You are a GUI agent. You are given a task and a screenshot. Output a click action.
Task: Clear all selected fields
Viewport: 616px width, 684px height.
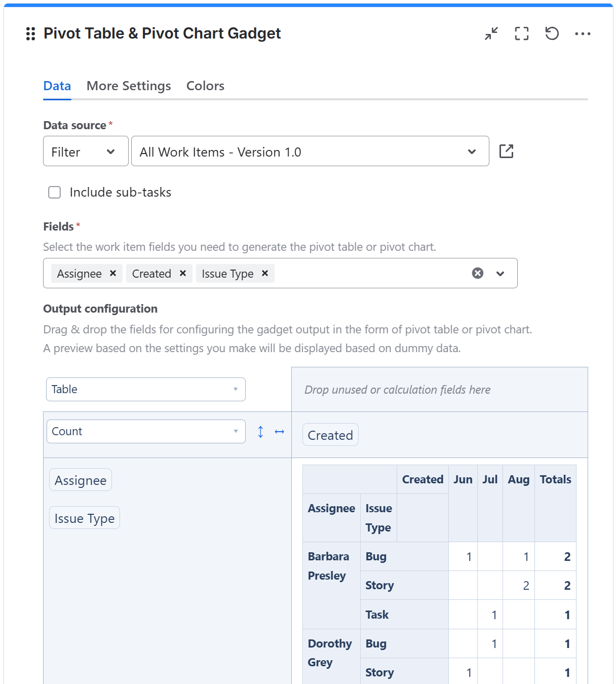coord(478,273)
